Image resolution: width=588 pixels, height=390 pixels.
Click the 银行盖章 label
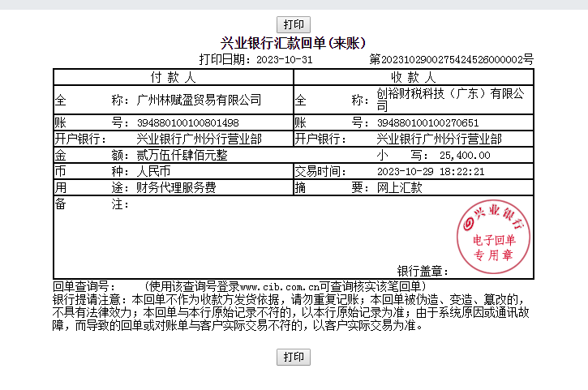click(x=423, y=271)
